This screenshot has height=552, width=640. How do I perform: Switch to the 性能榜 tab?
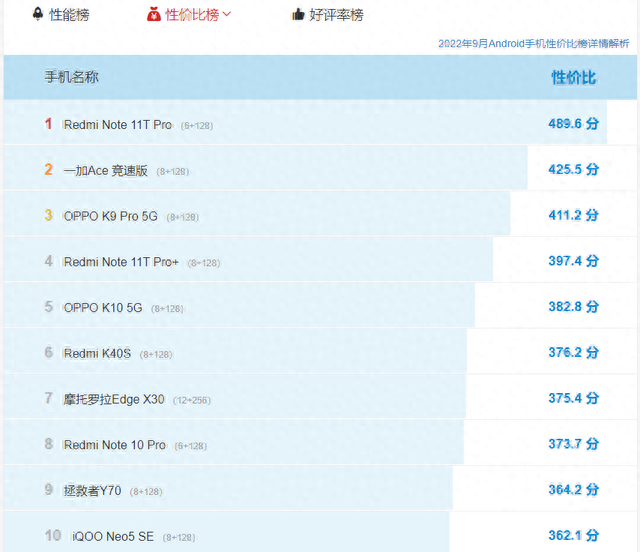click(69, 15)
